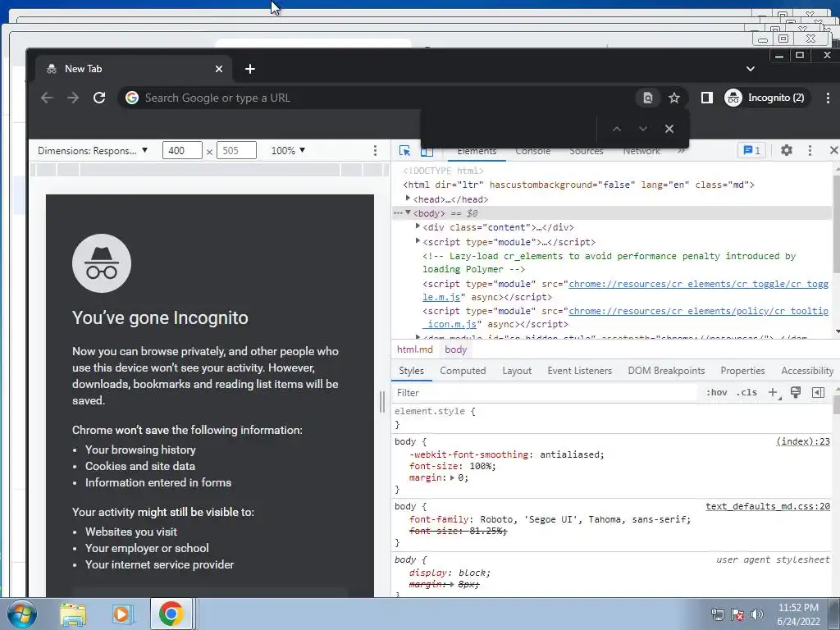The image size is (840, 630).
Task: Close the find bar
Action: tap(669, 129)
